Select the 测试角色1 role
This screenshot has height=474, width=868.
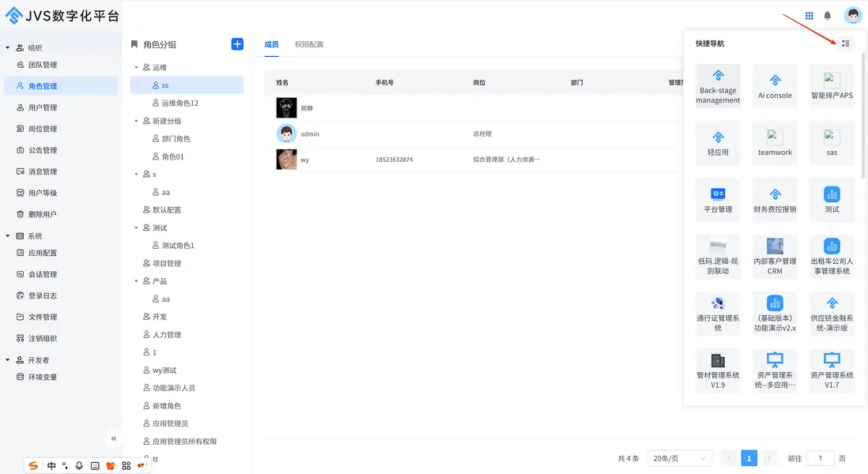click(x=187, y=246)
